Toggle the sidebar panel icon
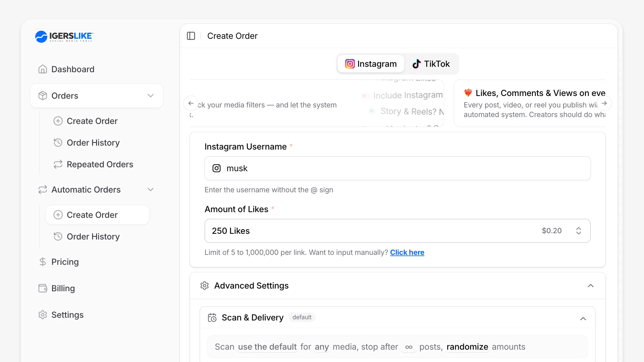Viewport: 644px width, 362px height. [191, 36]
